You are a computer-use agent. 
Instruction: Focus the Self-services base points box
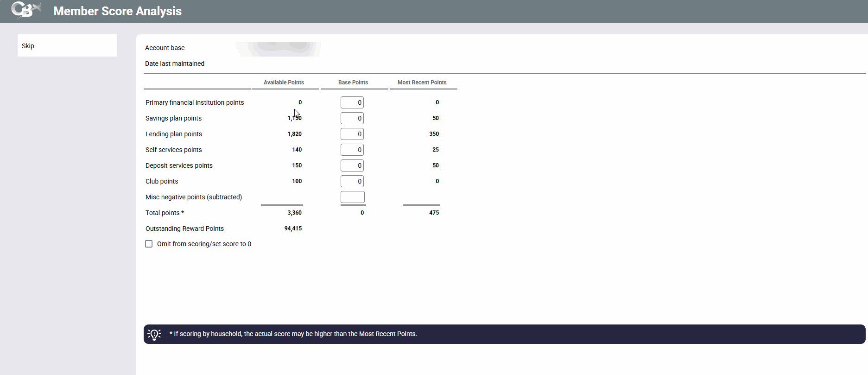tap(352, 150)
